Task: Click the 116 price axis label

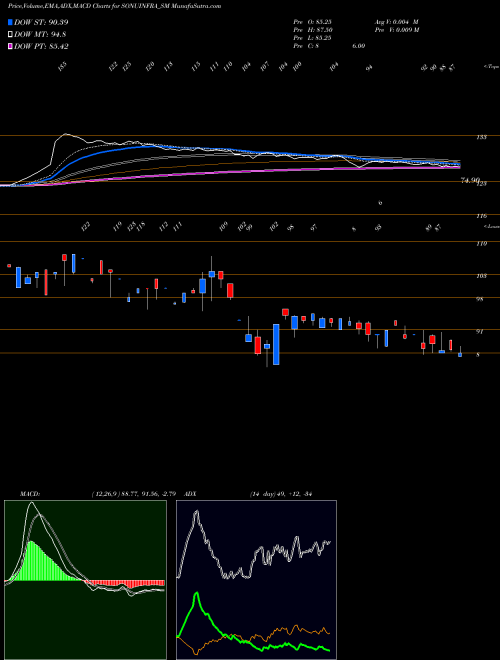Action: click(482, 216)
